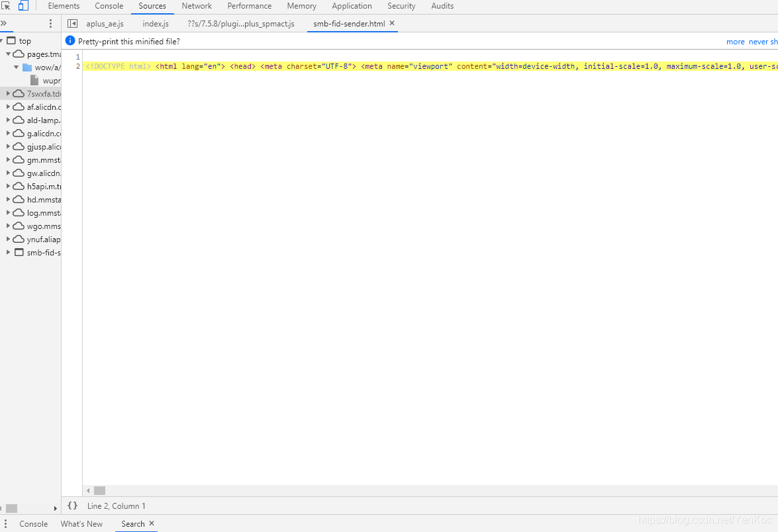Open the plus_spmact.js file tab
778x532 pixels.
coord(241,23)
